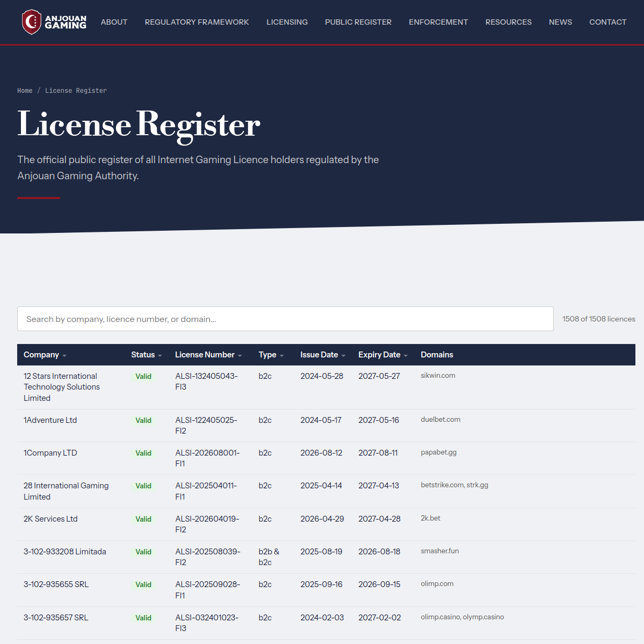The height and width of the screenshot is (644, 644).
Task: Click company 28 International Gaming Limited
Action: pos(66,491)
